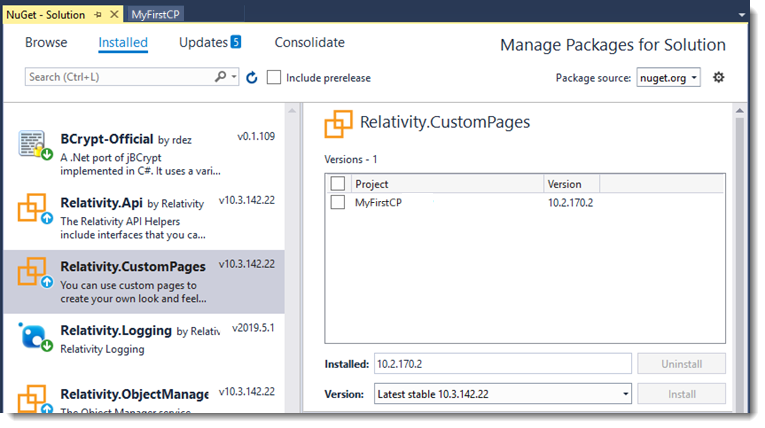This screenshot has height=428, width=765.
Task: Select the Relativity.CustomPages list title
Action: [133, 266]
